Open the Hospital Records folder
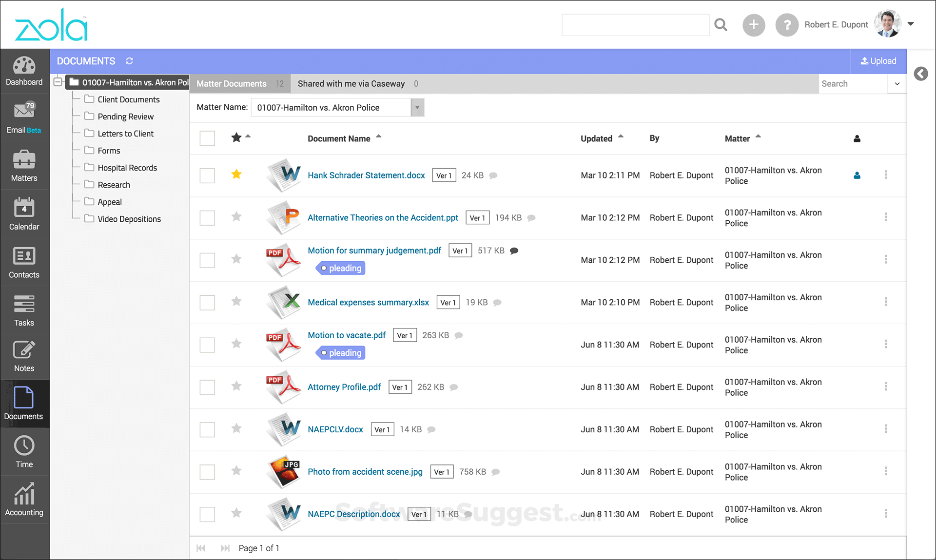Viewport: 936px width, 560px height. 127,168
